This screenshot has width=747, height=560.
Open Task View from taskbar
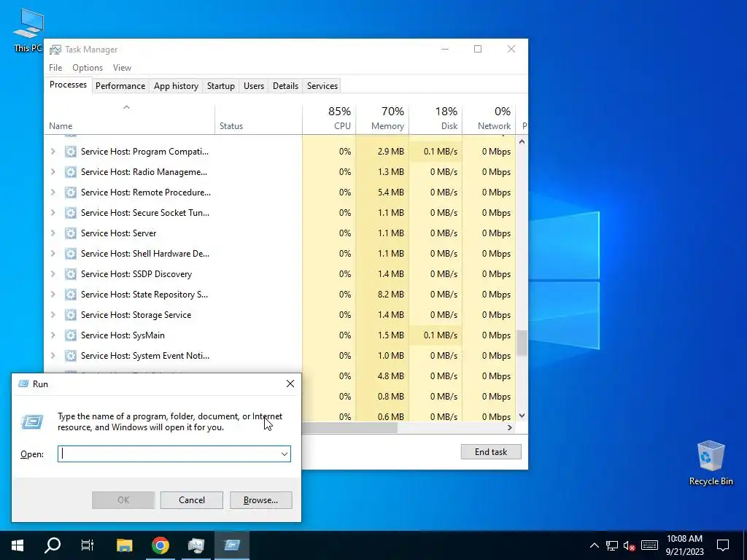point(88,545)
